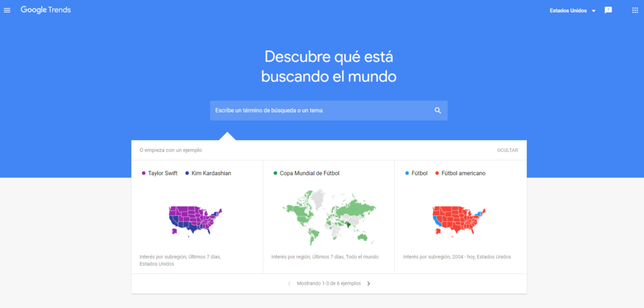This screenshot has width=644, height=308.
Task: Open the Taylor Swift vs Kim Kardashian map
Action: point(195,221)
